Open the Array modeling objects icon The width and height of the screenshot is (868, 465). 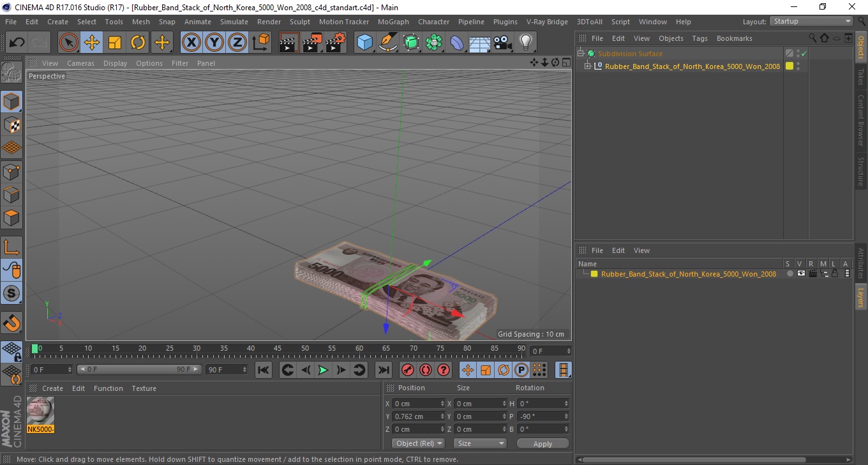click(434, 43)
